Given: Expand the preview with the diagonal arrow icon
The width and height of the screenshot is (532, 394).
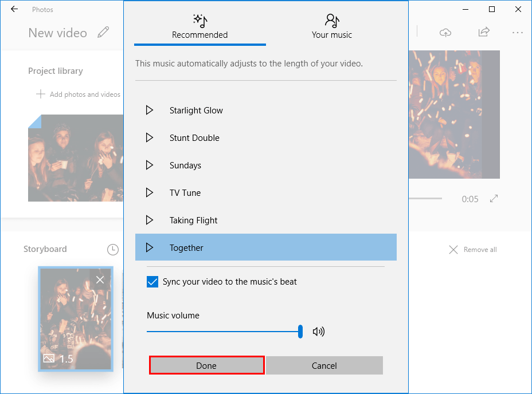Looking at the screenshot, I should (x=494, y=199).
